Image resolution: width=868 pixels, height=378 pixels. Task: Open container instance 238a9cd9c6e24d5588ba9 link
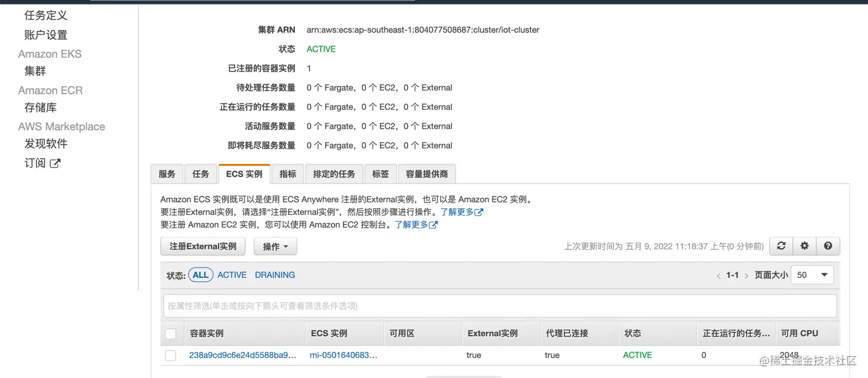pyautogui.click(x=243, y=355)
